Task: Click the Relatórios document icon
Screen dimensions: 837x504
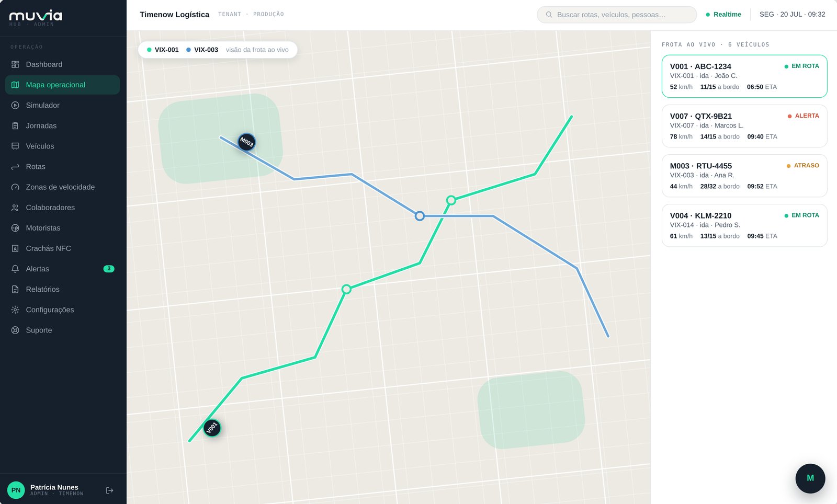Action: point(15,289)
